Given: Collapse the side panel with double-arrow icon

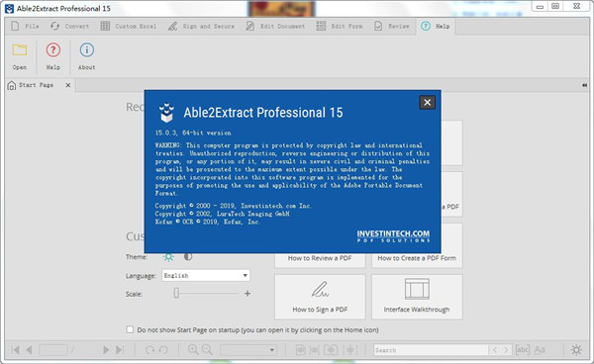Looking at the screenshot, I should point(584,85).
